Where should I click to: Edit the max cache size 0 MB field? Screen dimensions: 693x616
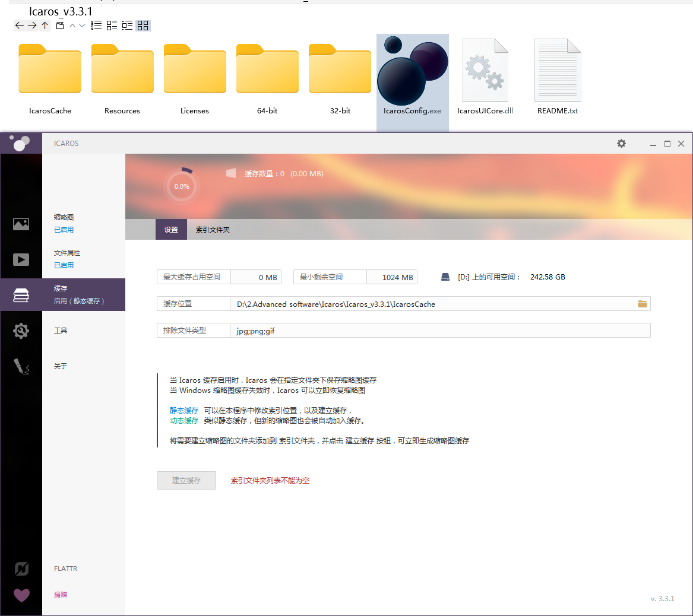(x=256, y=277)
